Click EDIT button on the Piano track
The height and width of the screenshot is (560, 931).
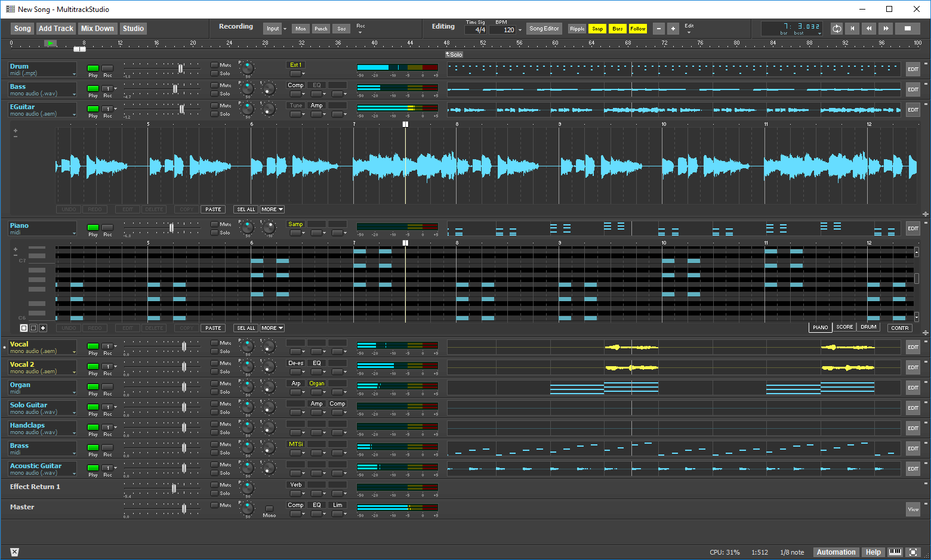(913, 228)
